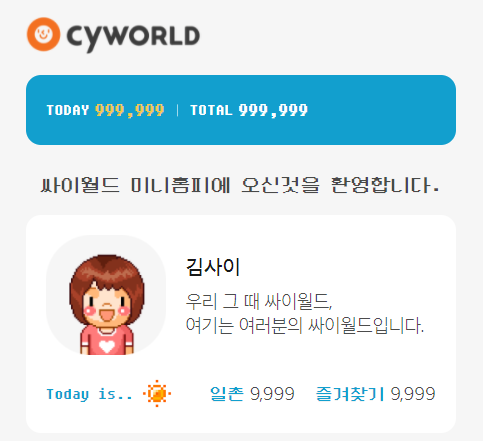483x441 pixels.
Task: Click the 즐겨찾기 count 9,999
Action: click(413, 394)
